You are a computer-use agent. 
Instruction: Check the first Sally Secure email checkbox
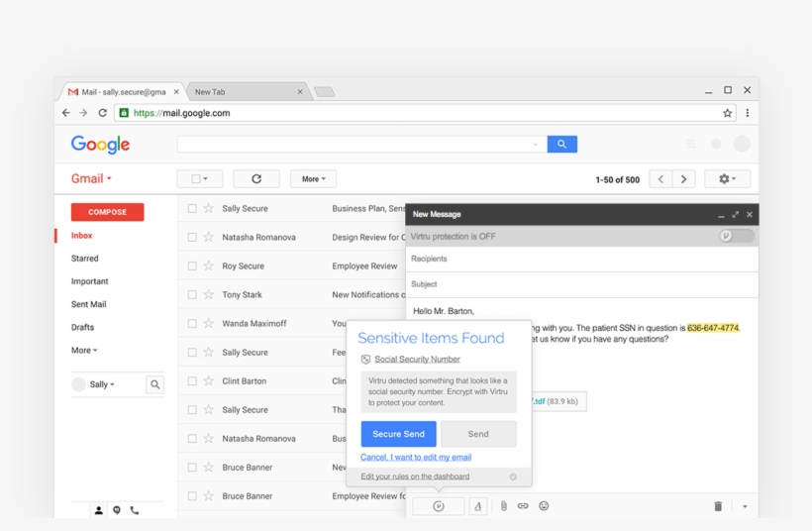pyautogui.click(x=192, y=208)
